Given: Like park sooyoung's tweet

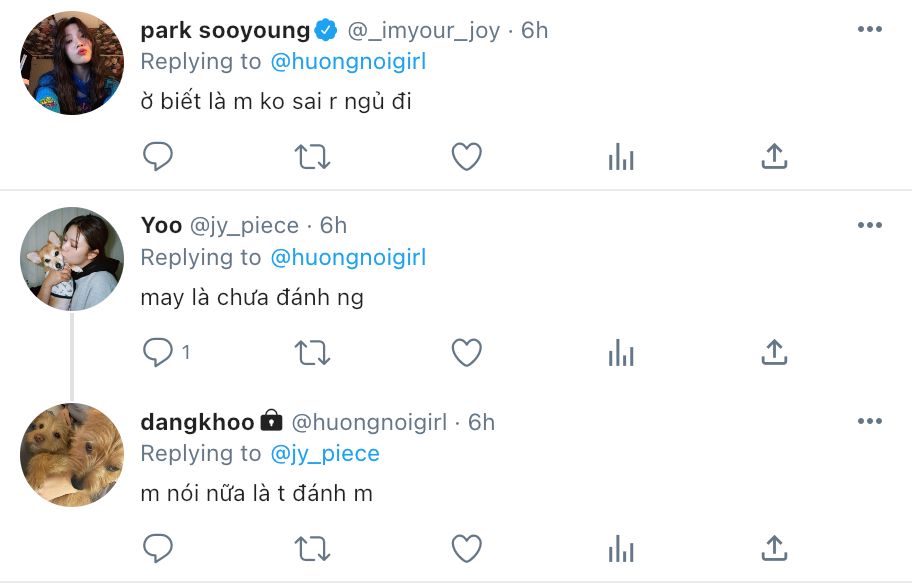Looking at the screenshot, I should point(466,156).
